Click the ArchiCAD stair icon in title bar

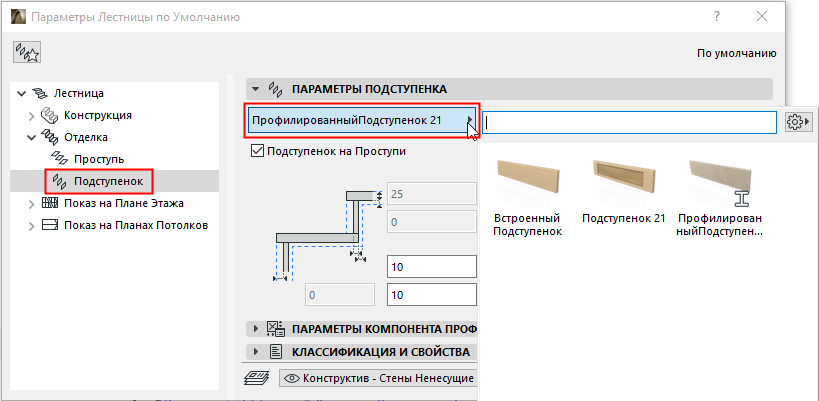[x=18, y=17]
